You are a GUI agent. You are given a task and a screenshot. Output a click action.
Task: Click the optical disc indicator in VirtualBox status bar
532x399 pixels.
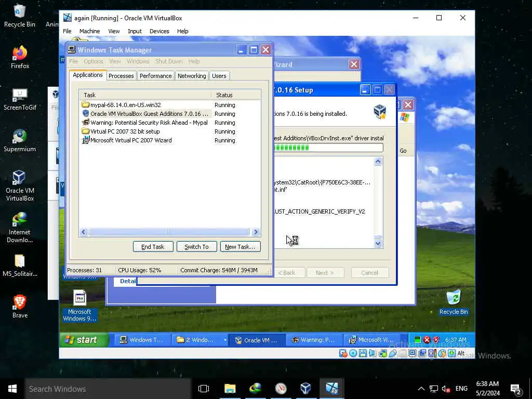(x=353, y=353)
